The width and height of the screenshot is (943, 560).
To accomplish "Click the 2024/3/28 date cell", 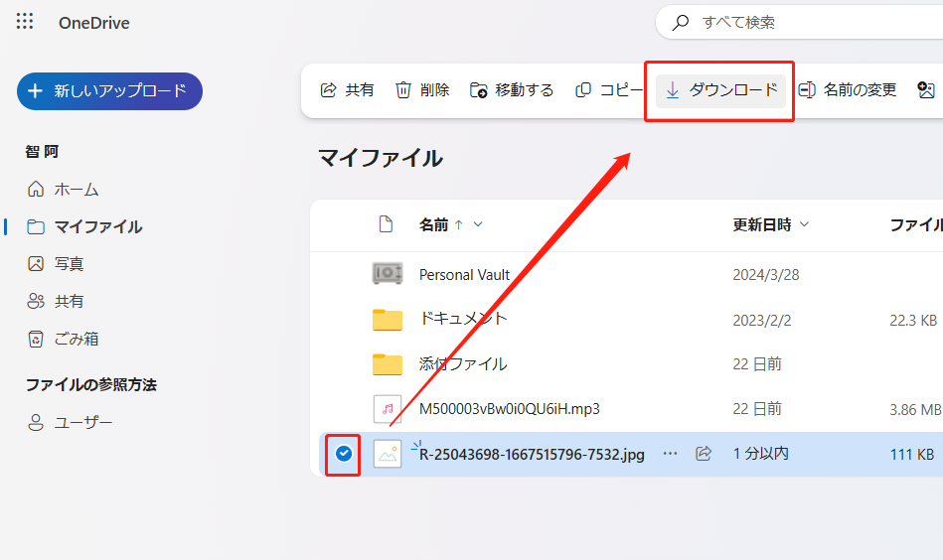I will pos(765,275).
